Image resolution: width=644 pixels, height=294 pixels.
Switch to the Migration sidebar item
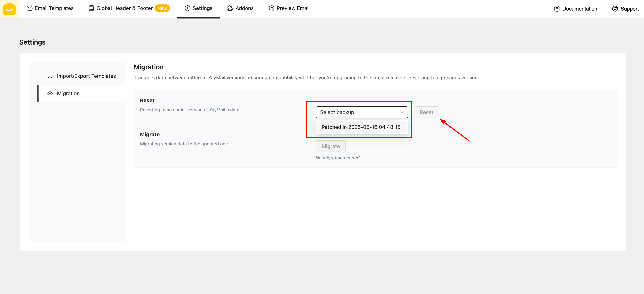[x=68, y=93]
